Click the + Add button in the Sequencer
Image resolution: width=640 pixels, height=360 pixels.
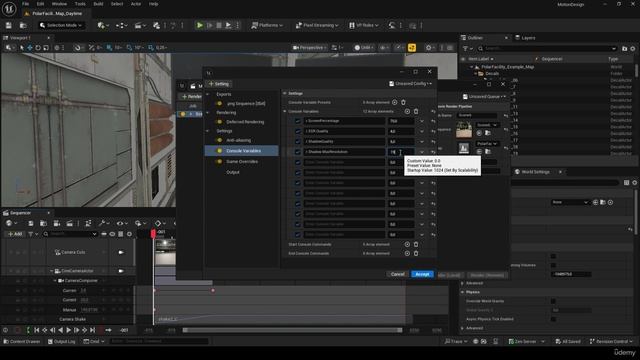pyautogui.click(x=15, y=234)
